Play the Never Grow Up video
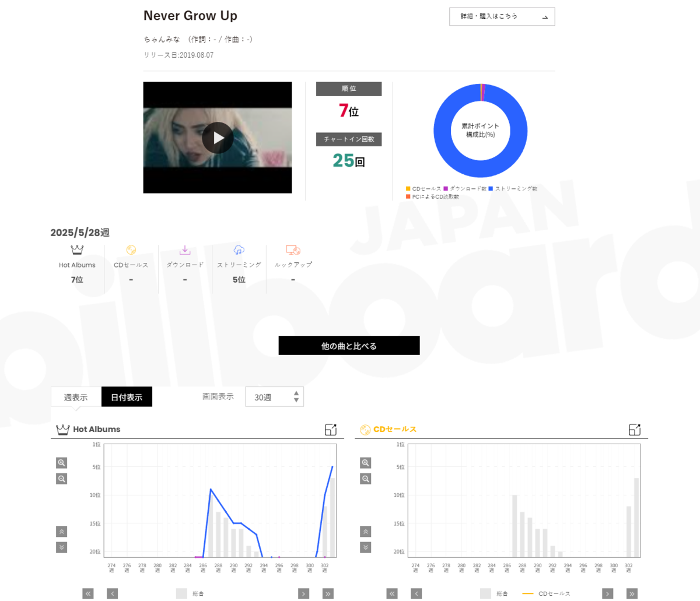Screen dimensions: 700x601 [x=218, y=138]
